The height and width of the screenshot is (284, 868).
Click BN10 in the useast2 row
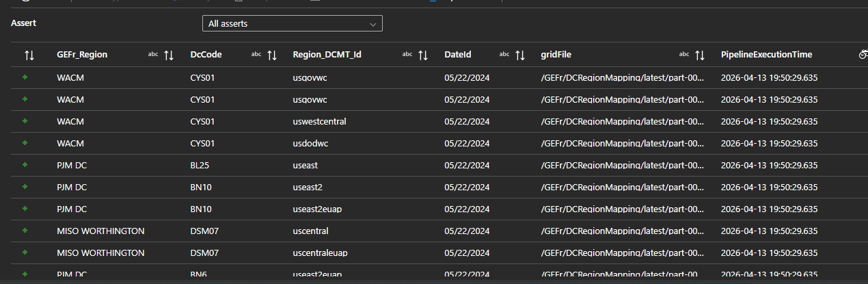(200, 188)
